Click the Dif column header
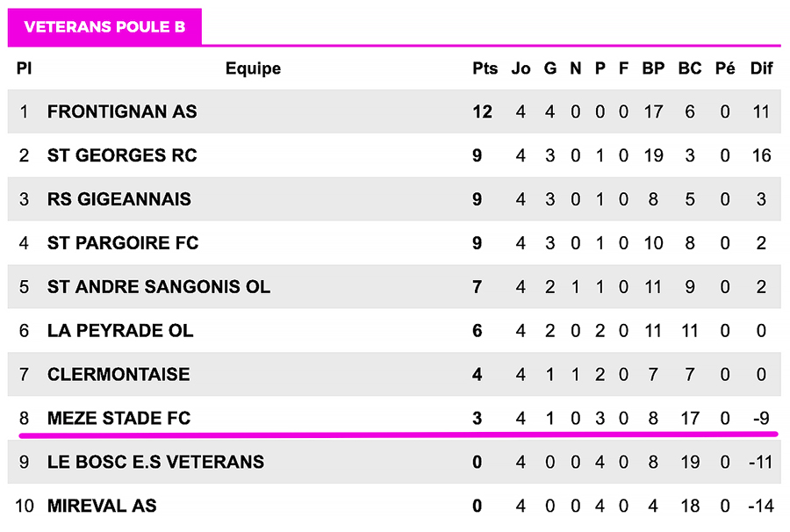Viewport: 790px width, 532px height. pos(761,68)
